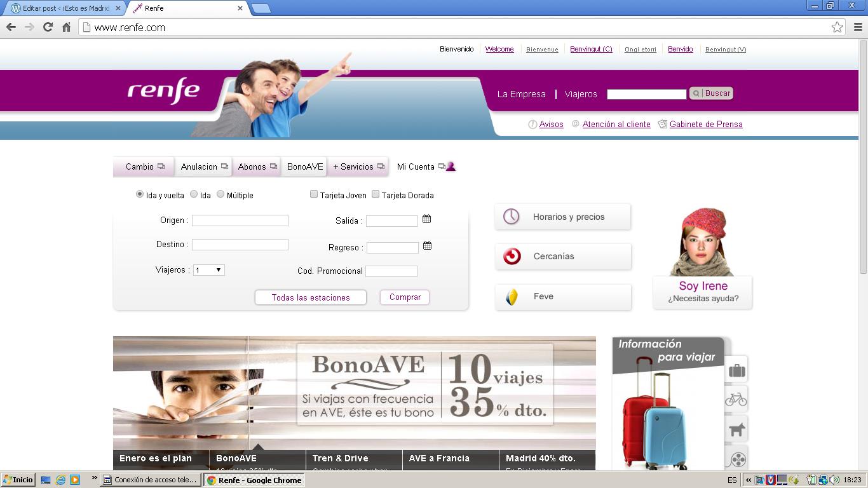Focus the Cod. Promocional input field
The width and height of the screenshot is (868, 488).
click(x=391, y=271)
